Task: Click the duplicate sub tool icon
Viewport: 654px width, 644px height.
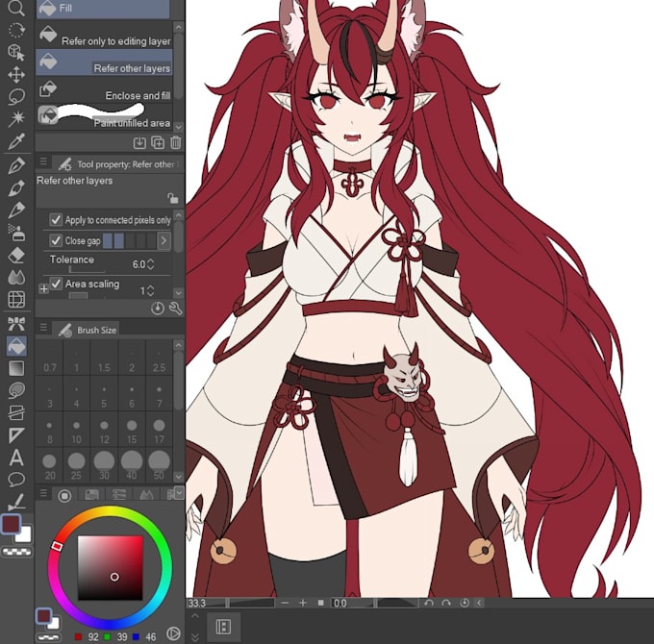Action: (x=158, y=143)
